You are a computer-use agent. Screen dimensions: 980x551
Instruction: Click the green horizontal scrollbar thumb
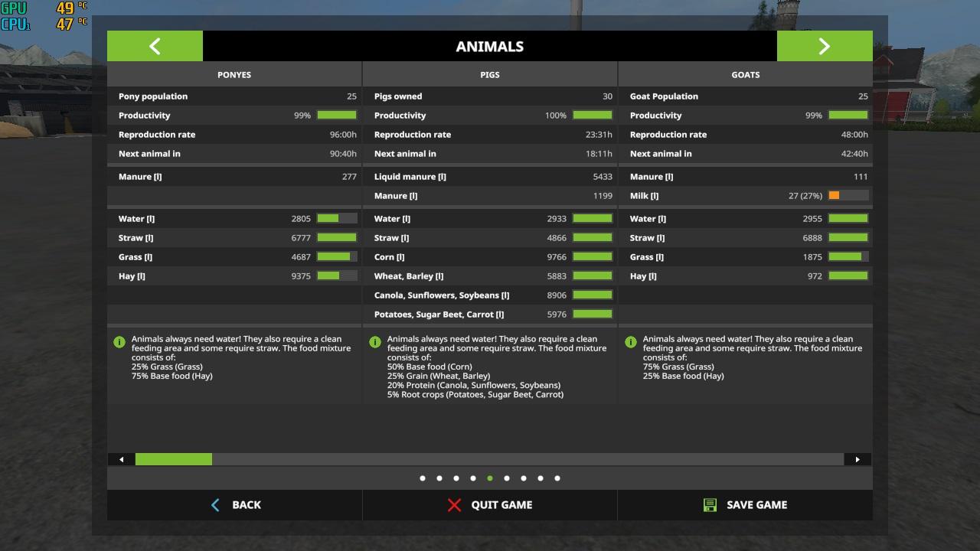click(174, 459)
